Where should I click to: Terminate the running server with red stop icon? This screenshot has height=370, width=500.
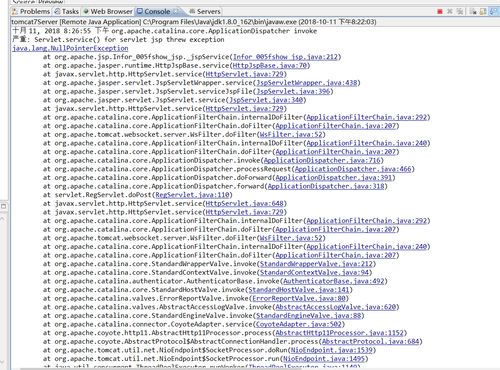(x=440, y=12)
